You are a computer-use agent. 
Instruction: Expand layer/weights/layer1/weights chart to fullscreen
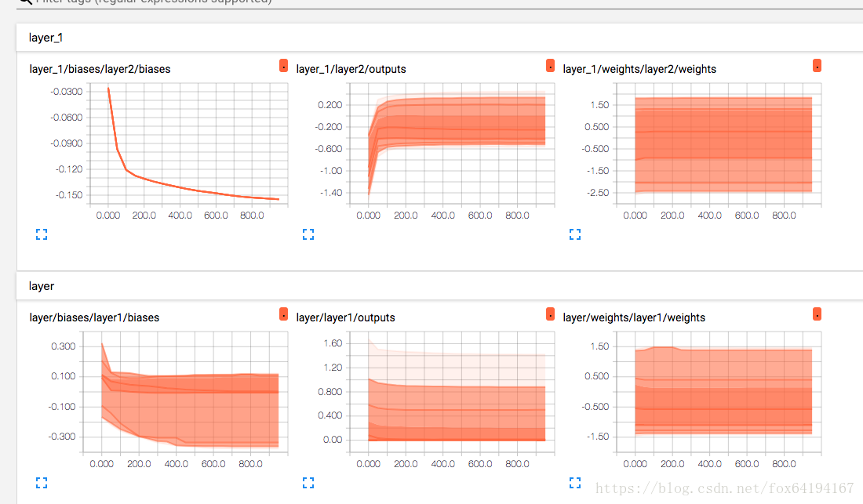(575, 483)
